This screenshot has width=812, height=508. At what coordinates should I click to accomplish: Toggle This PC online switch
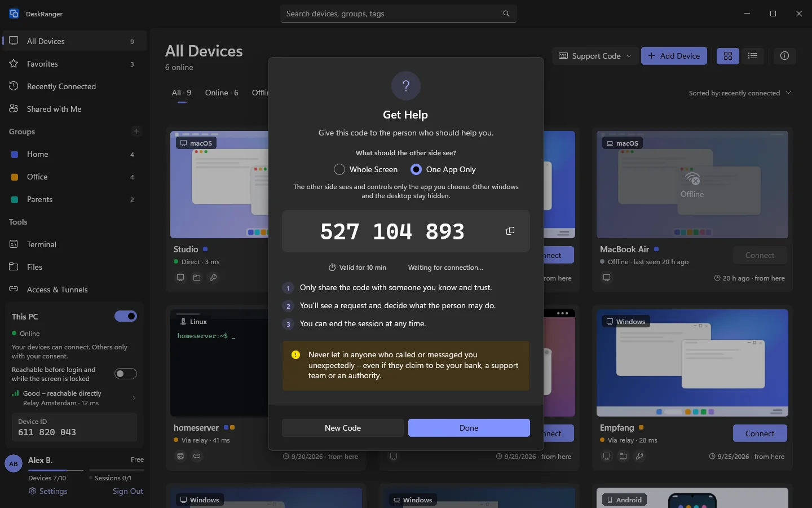(126, 316)
